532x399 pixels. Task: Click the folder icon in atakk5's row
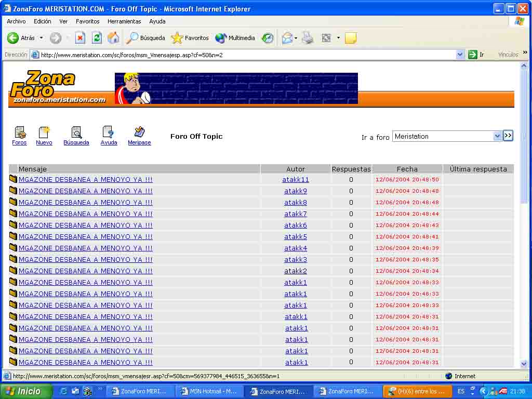coord(13,236)
